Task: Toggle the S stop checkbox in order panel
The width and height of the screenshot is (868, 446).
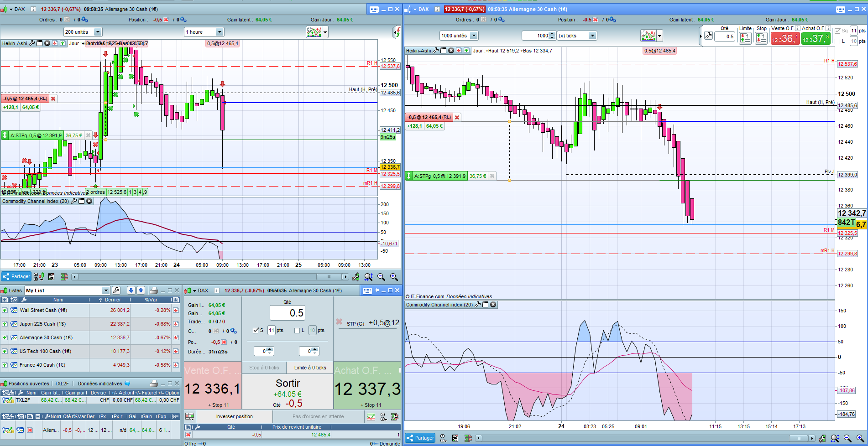Action: (256, 330)
